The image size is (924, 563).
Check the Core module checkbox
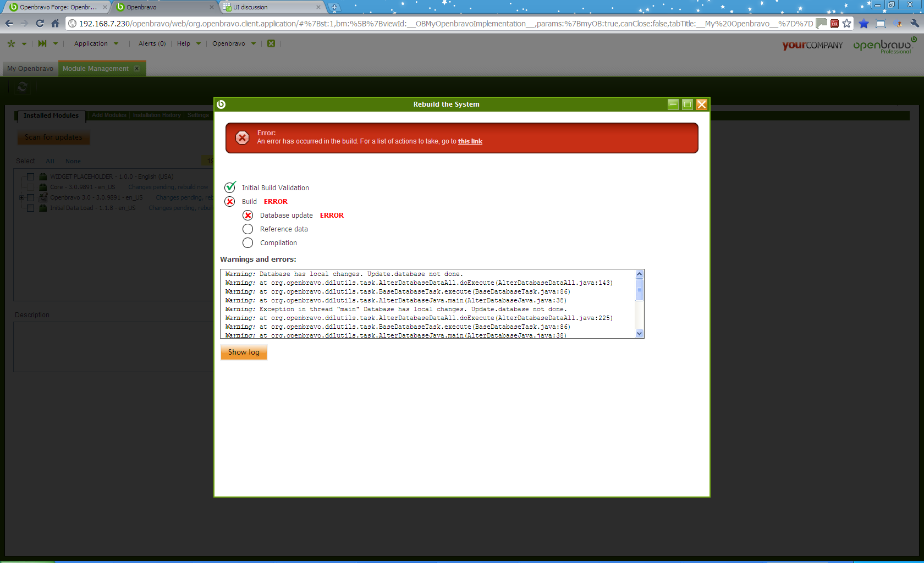point(31,187)
